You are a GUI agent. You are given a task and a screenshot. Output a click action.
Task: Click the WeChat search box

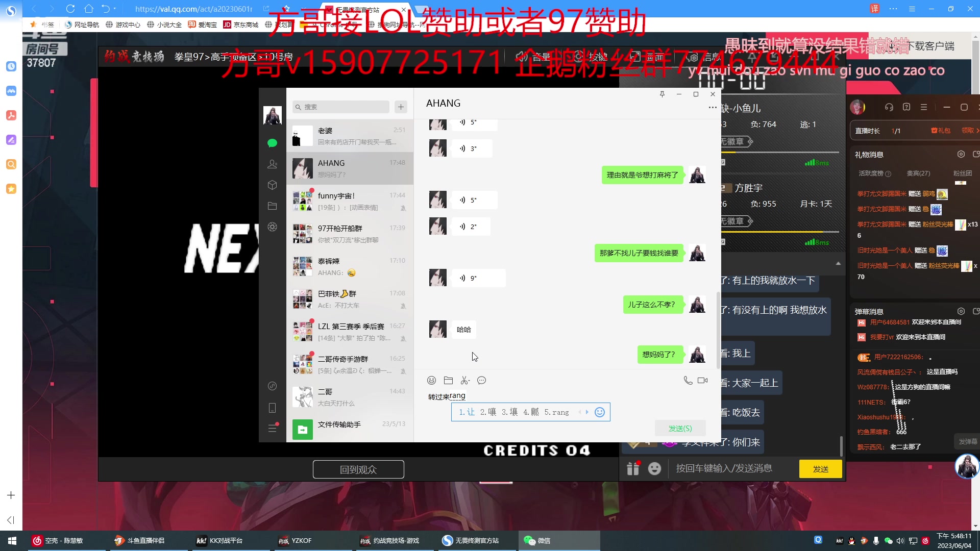341,107
